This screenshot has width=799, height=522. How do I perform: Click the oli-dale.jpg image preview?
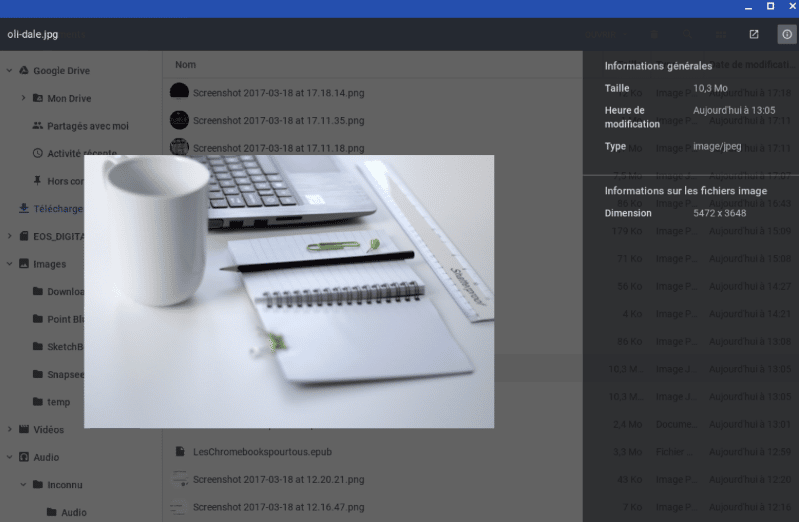(x=289, y=291)
